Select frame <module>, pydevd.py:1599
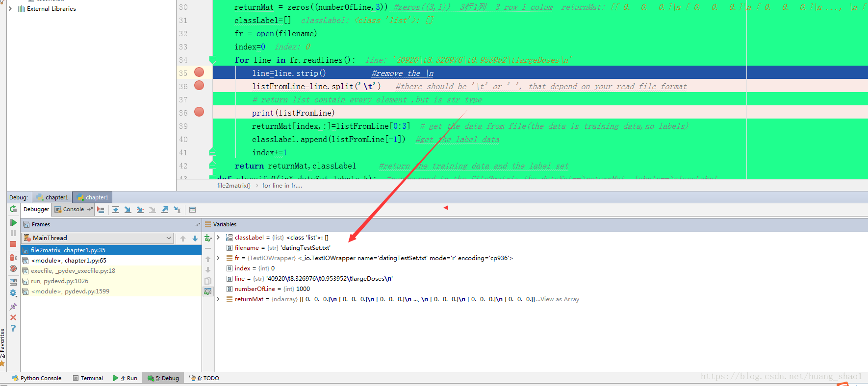 (x=111, y=291)
